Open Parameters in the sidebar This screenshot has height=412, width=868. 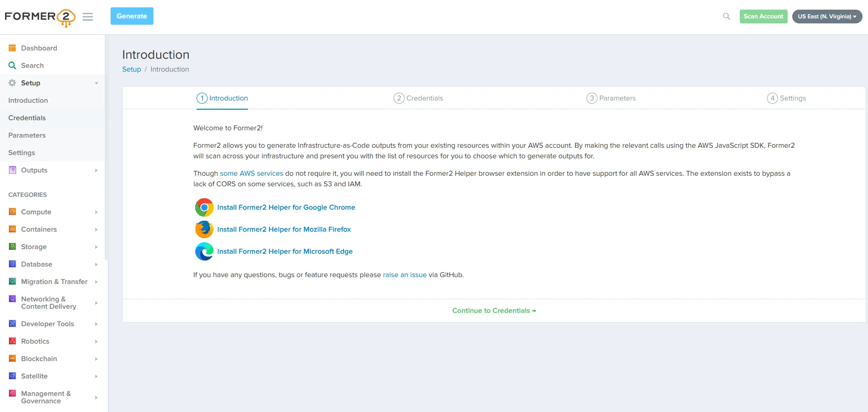(x=27, y=135)
